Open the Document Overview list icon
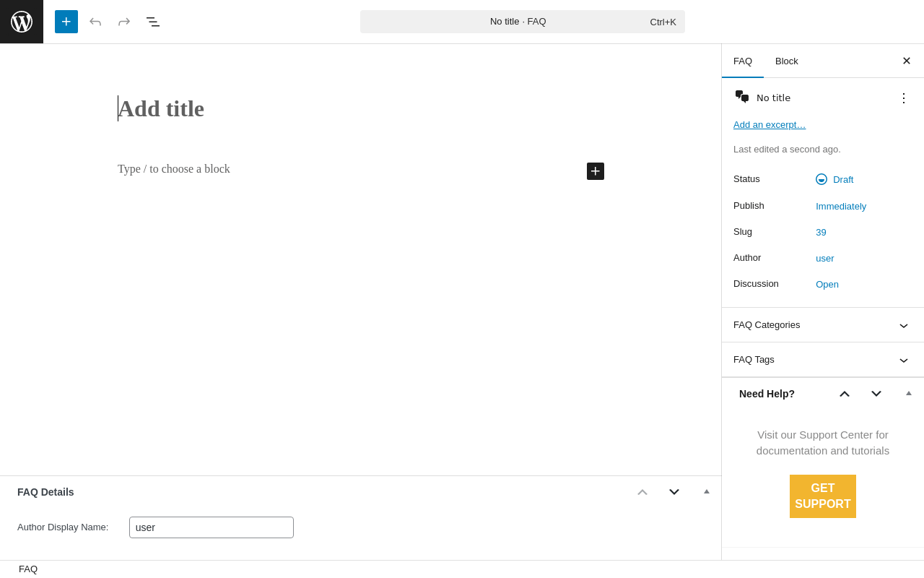Image resolution: width=924 pixels, height=578 pixels. pyautogui.click(x=153, y=22)
